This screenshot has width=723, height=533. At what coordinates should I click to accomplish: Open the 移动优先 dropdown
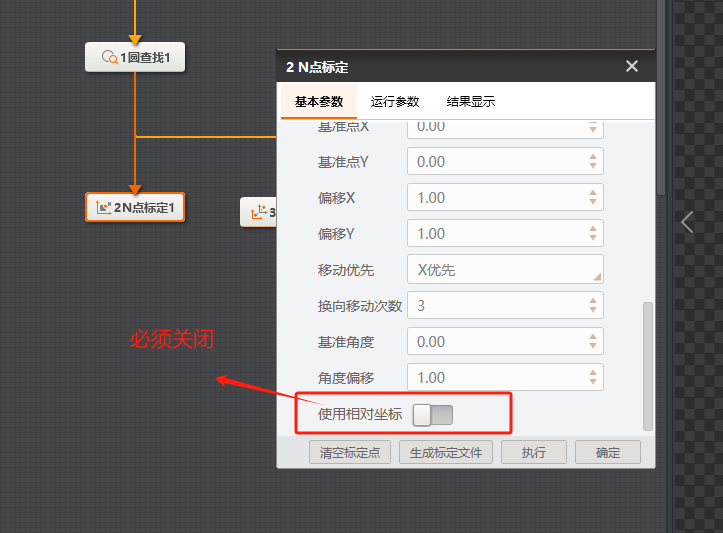pos(505,269)
